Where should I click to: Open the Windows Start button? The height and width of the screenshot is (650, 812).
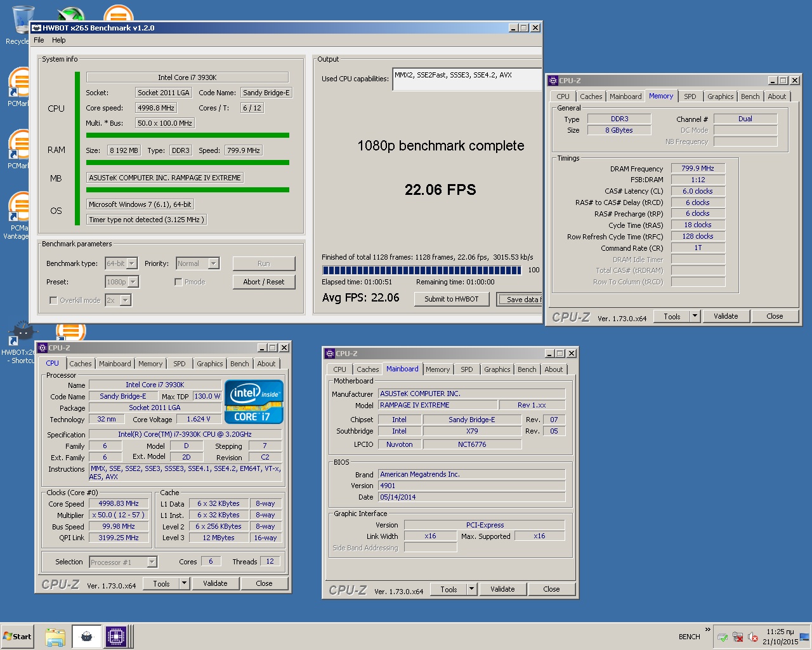17,637
